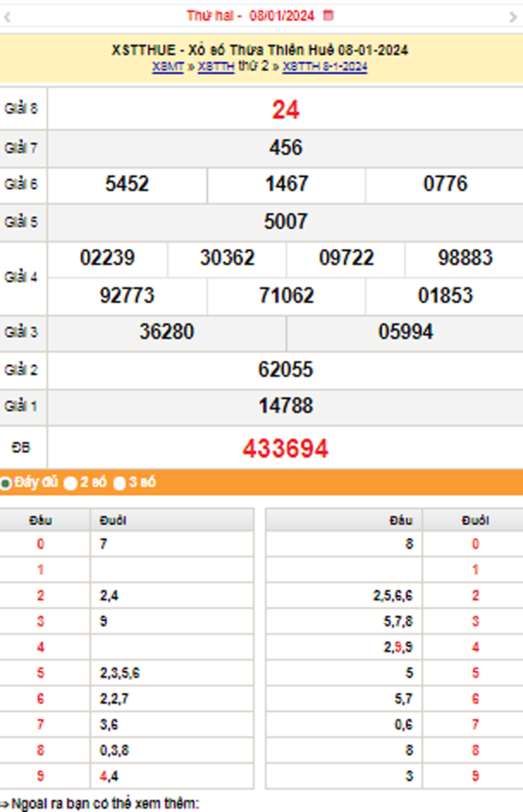
Task: Click the Giải 5 number 5007
Action: tap(285, 222)
